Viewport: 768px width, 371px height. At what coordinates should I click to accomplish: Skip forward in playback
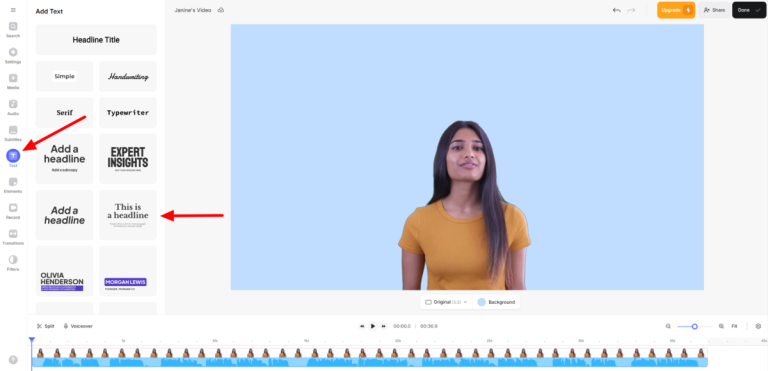tap(384, 326)
